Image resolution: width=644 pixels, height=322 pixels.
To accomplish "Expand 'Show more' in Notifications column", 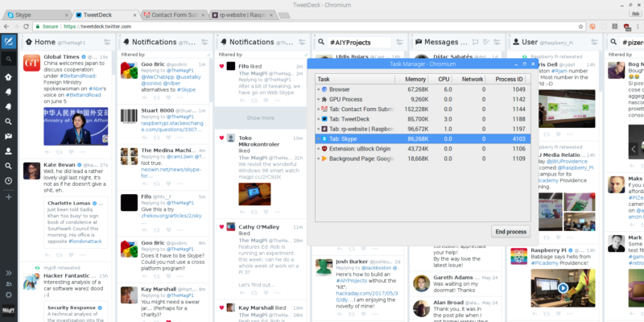I will (260, 118).
